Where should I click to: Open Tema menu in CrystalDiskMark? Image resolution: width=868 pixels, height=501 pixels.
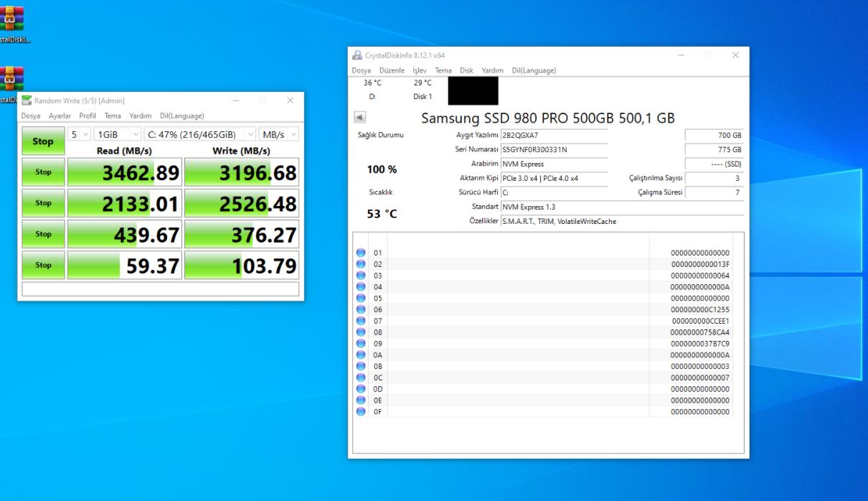click(x=113, y=116)
